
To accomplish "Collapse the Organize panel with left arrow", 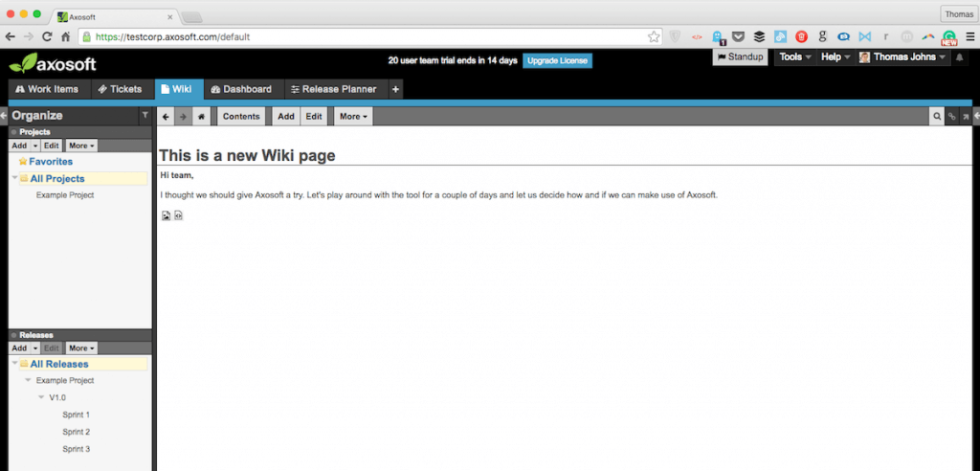I will coord(4,116).
